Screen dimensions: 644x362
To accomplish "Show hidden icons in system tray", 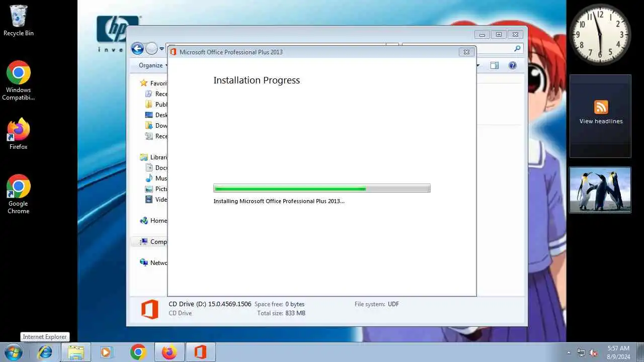I will click(569, 353).
